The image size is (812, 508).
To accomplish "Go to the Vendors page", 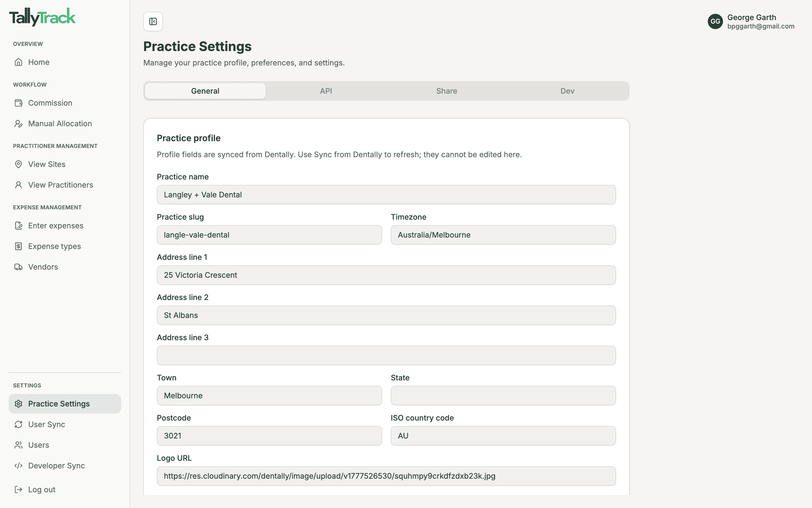I will (65, 267).
